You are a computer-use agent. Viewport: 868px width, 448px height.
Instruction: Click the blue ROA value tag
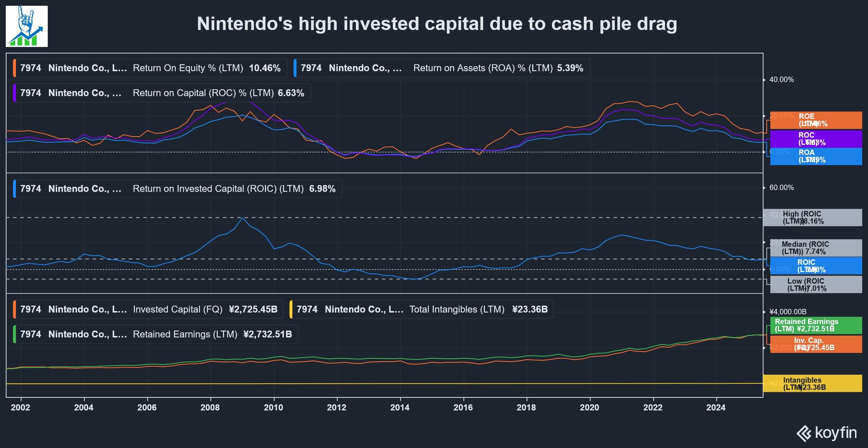(x=816, y=156)
